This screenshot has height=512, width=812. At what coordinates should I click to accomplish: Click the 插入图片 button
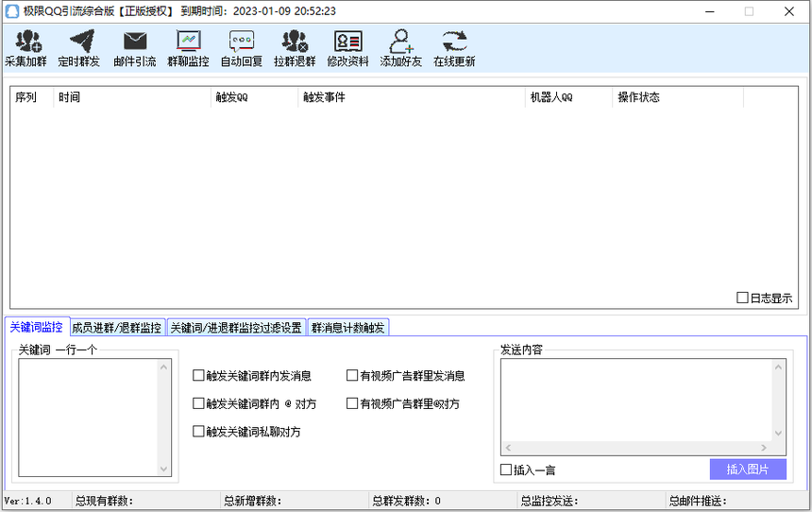(x=748, y=469)
